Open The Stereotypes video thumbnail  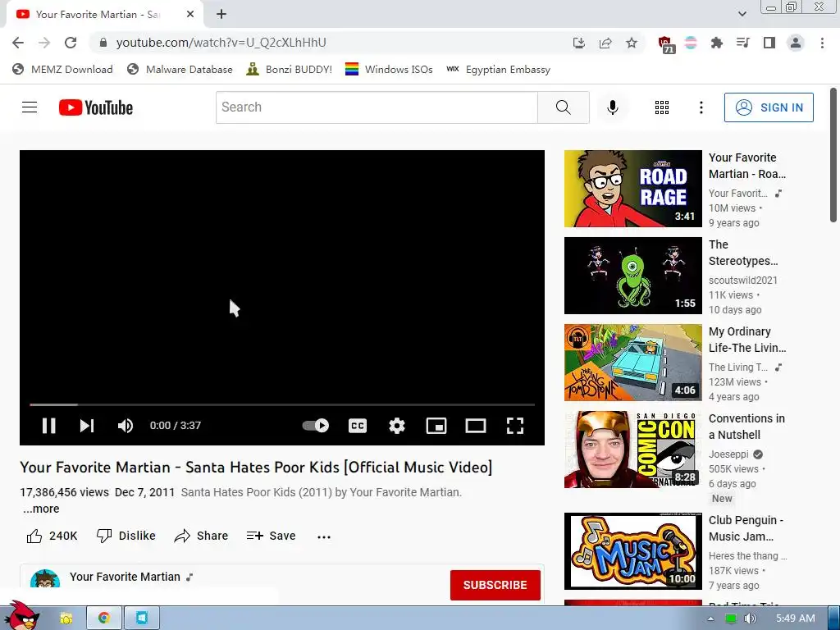(632, 276)
